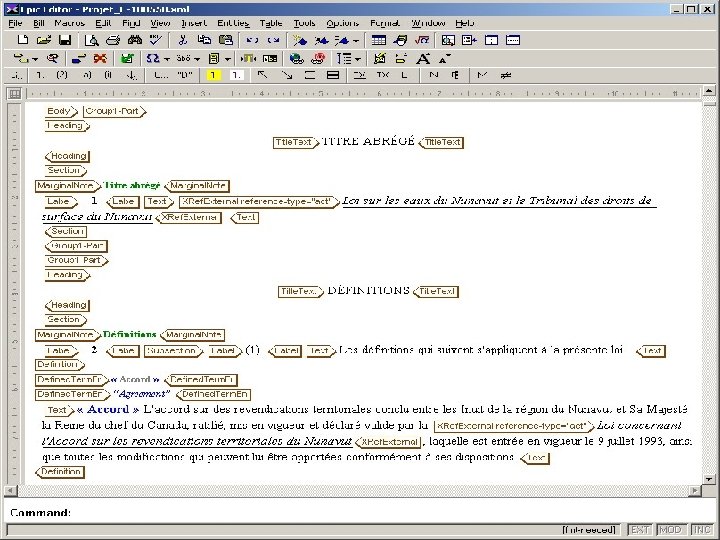The height and width of the screenshot is (540, 720).
Task: Click the Subsection opening tag
Action: click(x=173, y=351)
